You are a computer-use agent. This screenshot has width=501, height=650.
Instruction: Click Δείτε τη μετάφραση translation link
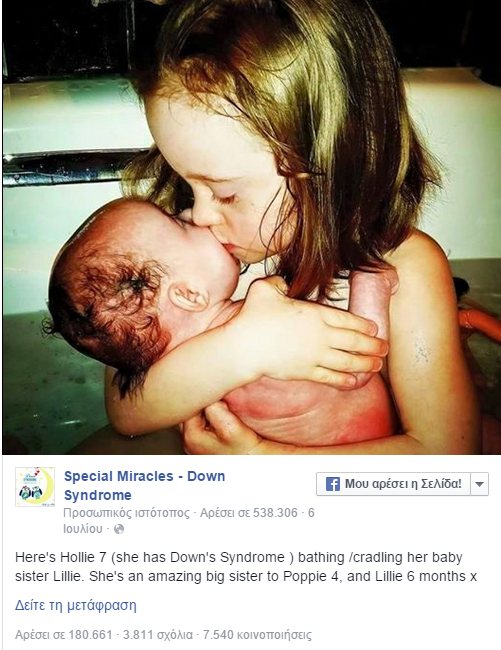tap(76, 605)
